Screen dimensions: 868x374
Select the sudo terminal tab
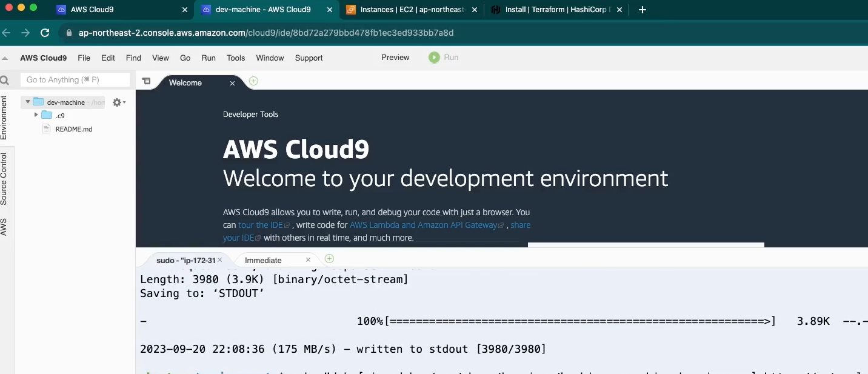185,260
